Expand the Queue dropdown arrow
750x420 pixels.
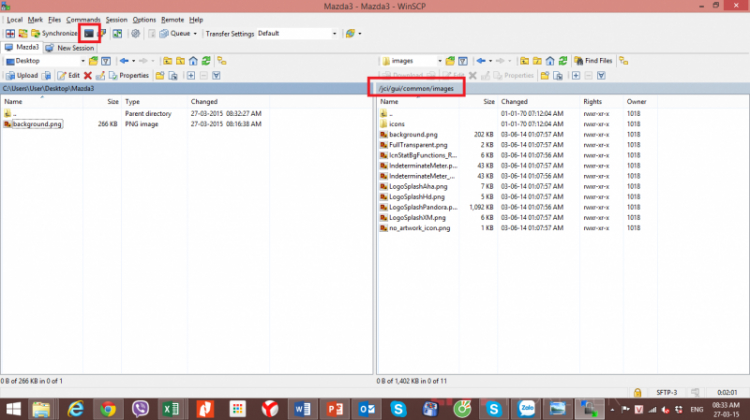pyautogui.click(x=195, y=33)
